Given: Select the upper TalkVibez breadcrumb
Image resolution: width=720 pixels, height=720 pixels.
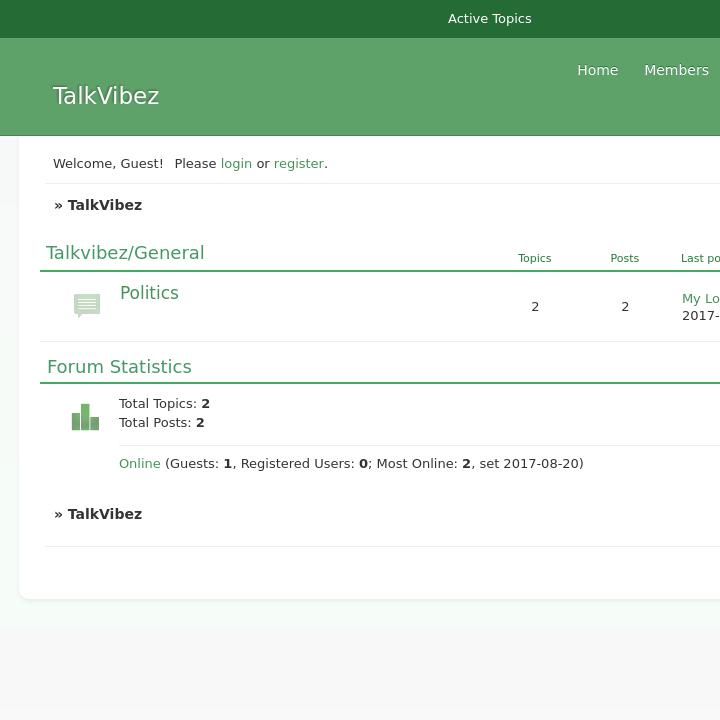Looking at the screenshot, I should coord(104,205).
